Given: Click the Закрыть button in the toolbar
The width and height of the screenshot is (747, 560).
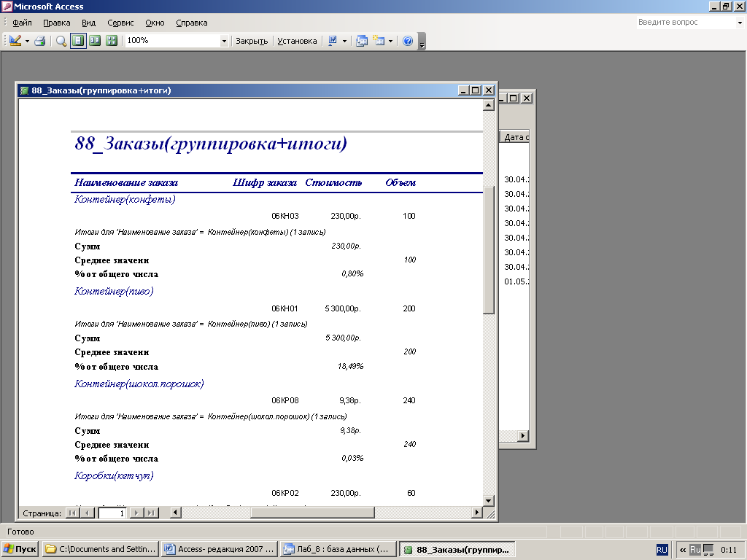Looking at the screenshot, I should 252,41.
